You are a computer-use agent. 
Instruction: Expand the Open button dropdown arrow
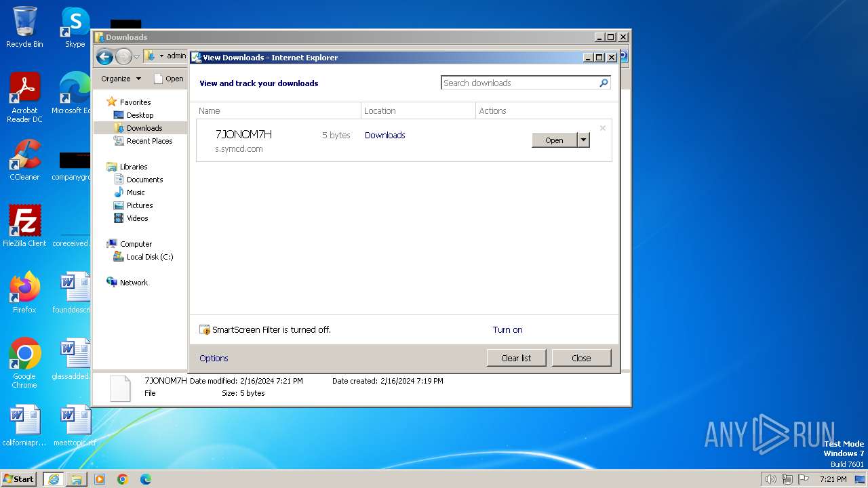583,140
